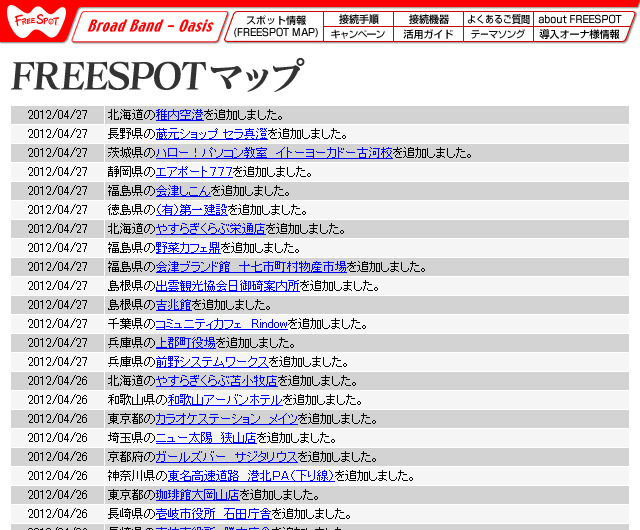Open 出雲観光協会日御碕案内所 link

tap(228, 286)
